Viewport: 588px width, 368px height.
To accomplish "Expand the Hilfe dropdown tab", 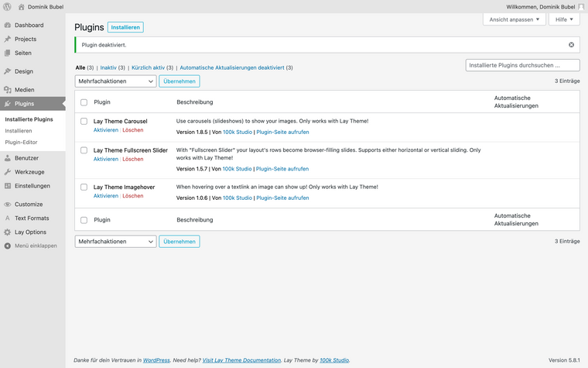I will pos(564,19).
